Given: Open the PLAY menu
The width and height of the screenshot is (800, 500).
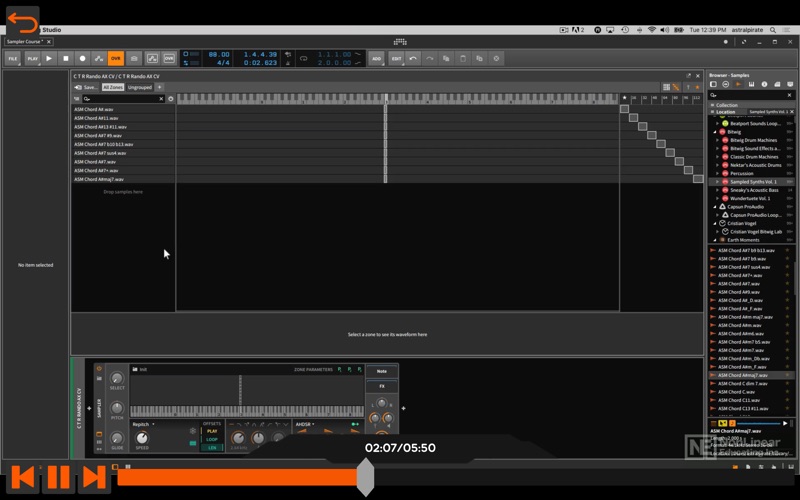Looking at the screenshot, I should [32, 59].
